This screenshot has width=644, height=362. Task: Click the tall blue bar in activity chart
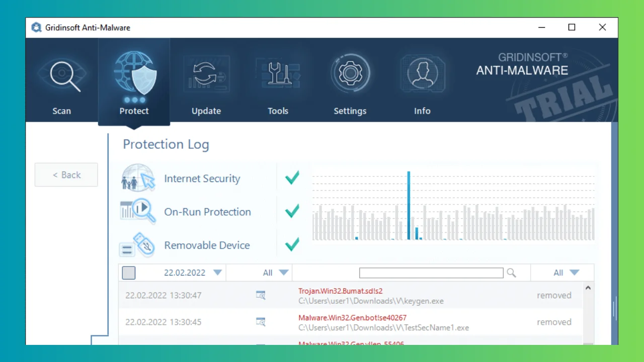click(x=409, y=206)
